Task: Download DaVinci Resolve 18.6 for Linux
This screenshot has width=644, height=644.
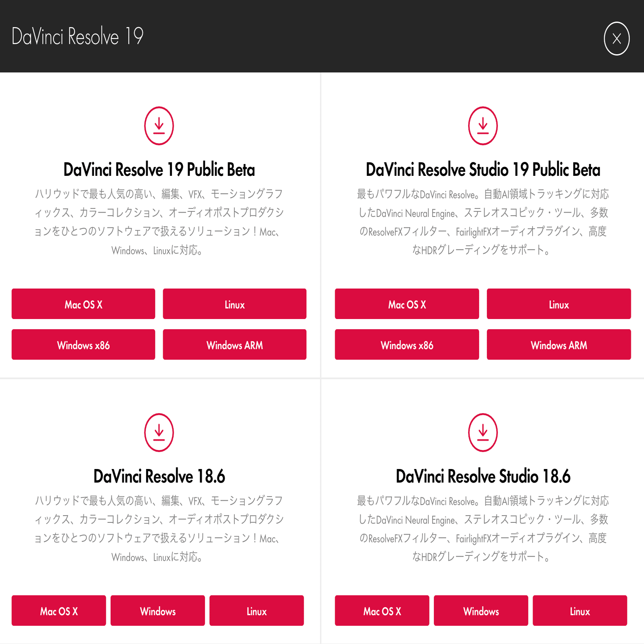Action: point(256,611)
